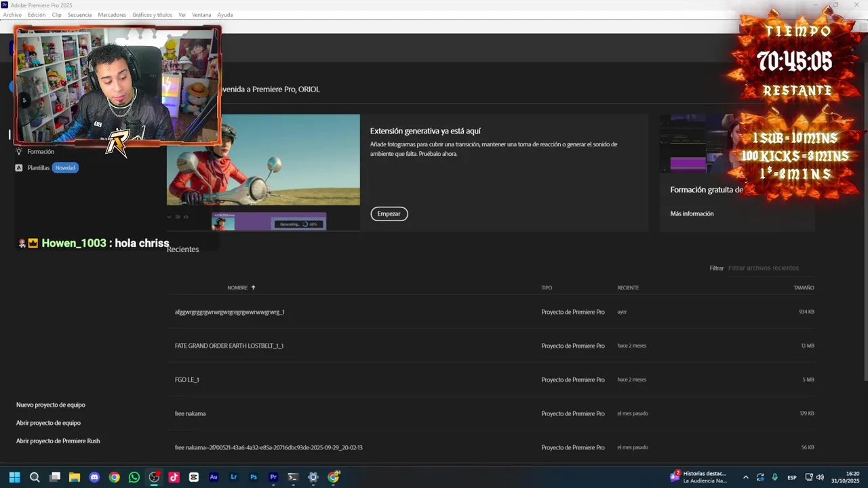Sort recent files by TIPO column
The width and height of the screenshot is (868, 488).
click(547, 287)
